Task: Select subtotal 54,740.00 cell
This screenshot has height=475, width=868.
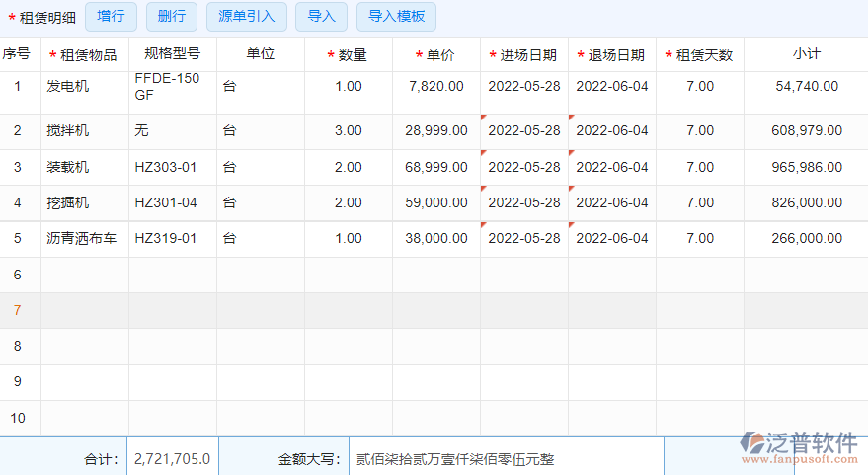Action: click(806, 93)
